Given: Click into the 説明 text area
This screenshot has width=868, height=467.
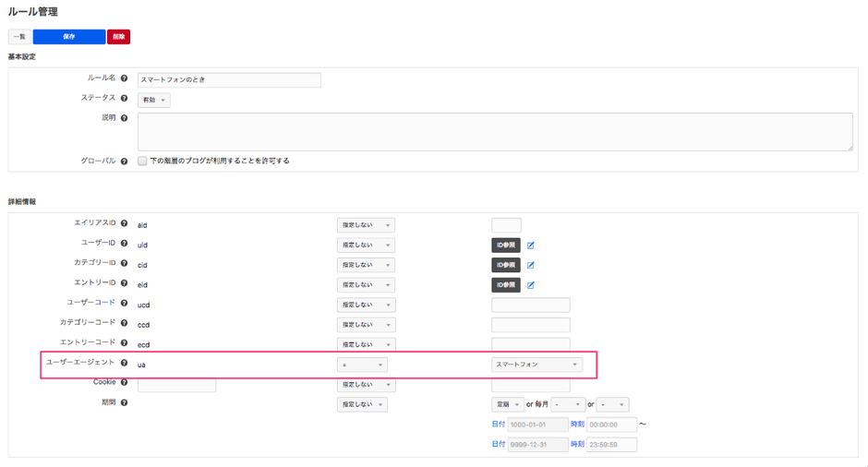Looking at the screenshot, I should (x=495, y=132).
